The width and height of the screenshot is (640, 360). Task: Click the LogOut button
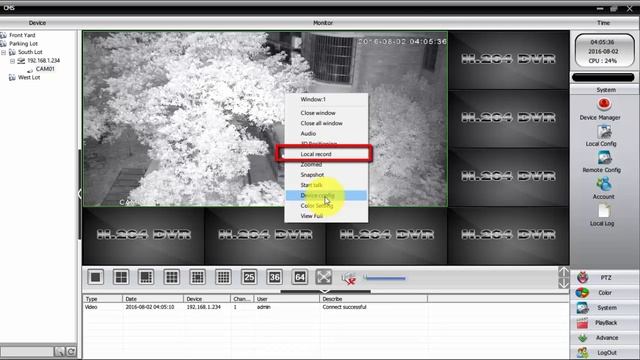[605, 353]
